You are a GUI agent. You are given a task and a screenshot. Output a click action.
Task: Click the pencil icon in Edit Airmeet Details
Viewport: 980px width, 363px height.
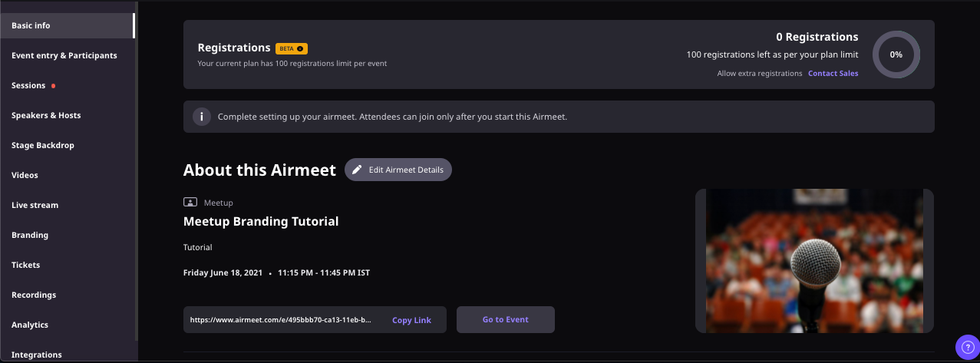[x=357, y=170]
